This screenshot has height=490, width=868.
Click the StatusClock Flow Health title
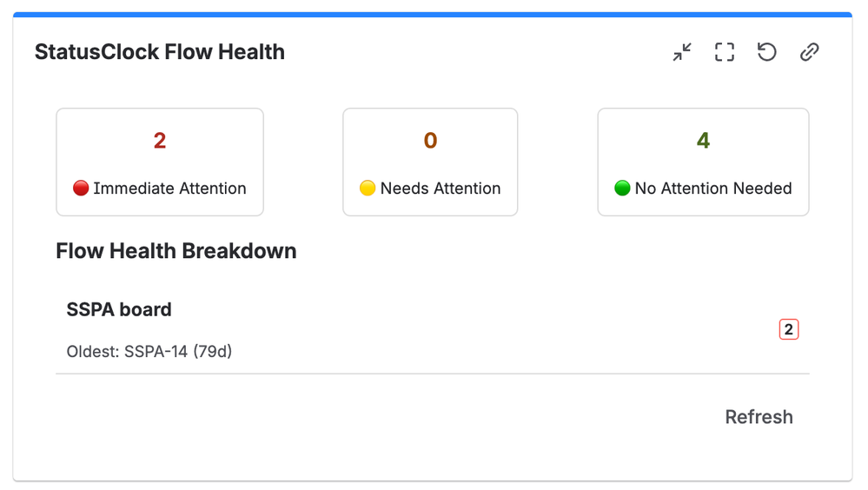159,52
